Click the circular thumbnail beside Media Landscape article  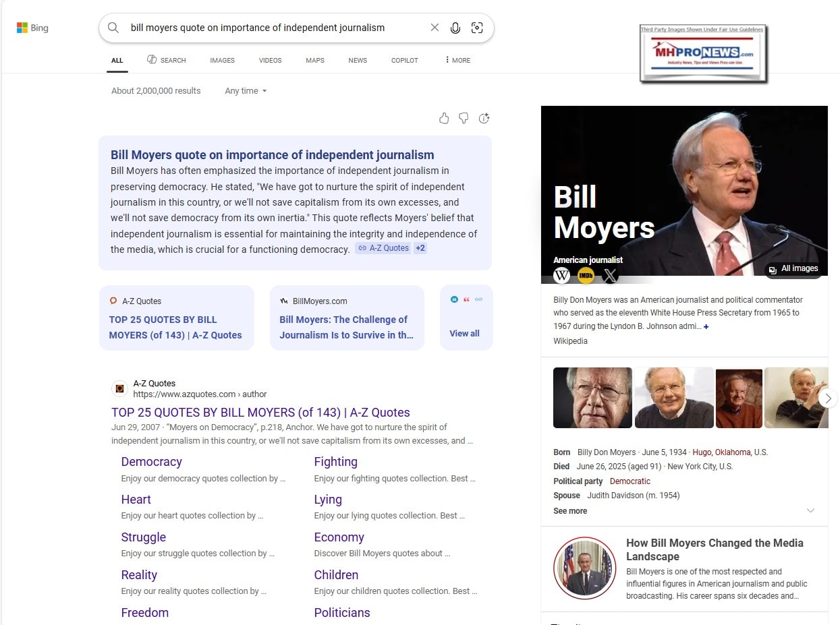click(x=584, y=568)
